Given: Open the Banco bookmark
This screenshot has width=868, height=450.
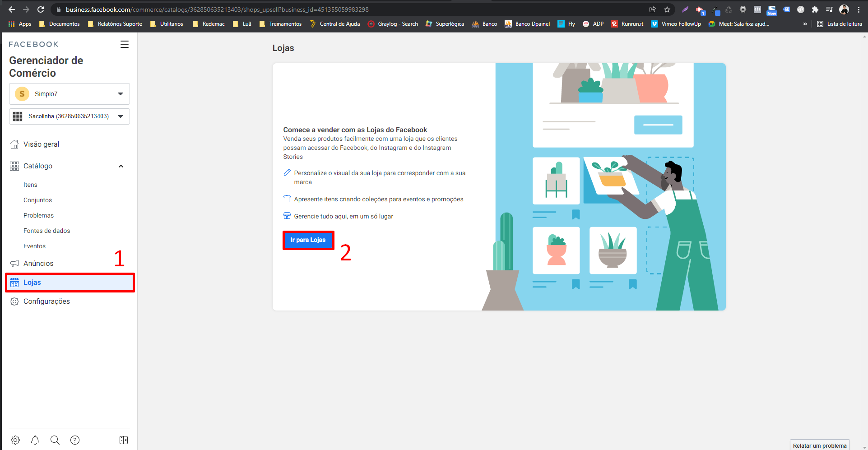Looking at the screenshot, I should pos(484,24).
